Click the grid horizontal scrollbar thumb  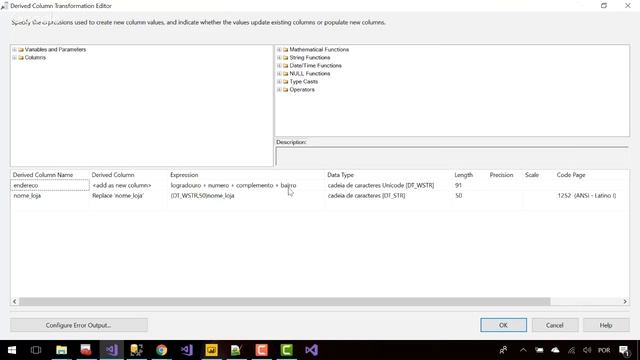pos(285,302)
